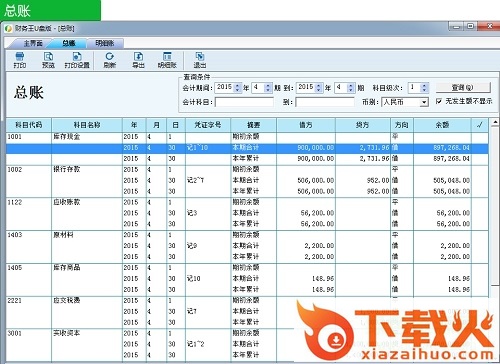Select account code 2221 cell

click(x=14, y=300)
